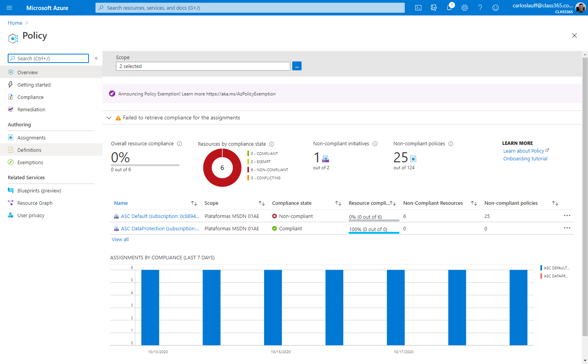Viewport: 588px width, 364px height.
Task: Click the user account avatar
Action: coord(580,8)
